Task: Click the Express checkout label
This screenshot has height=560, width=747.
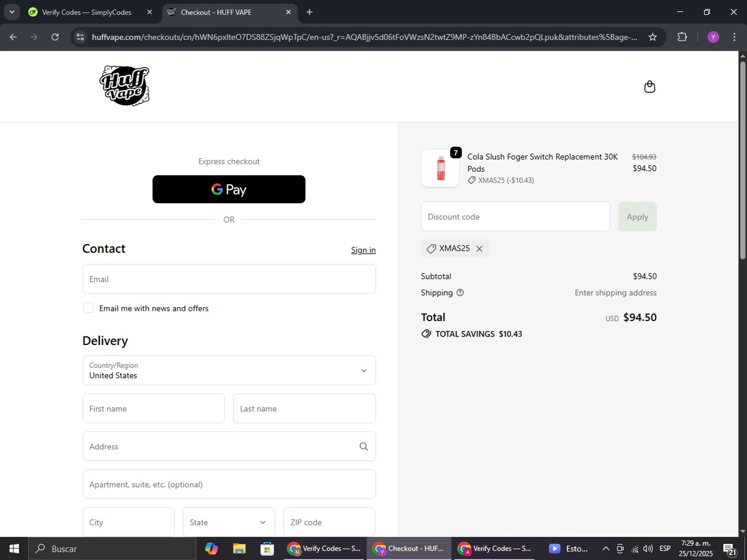Action: coord(229,161)
